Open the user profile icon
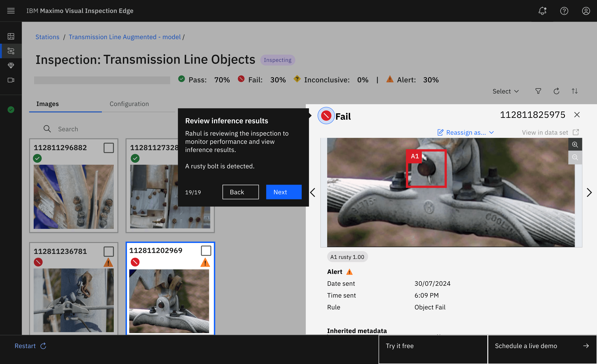 (586, 11)
